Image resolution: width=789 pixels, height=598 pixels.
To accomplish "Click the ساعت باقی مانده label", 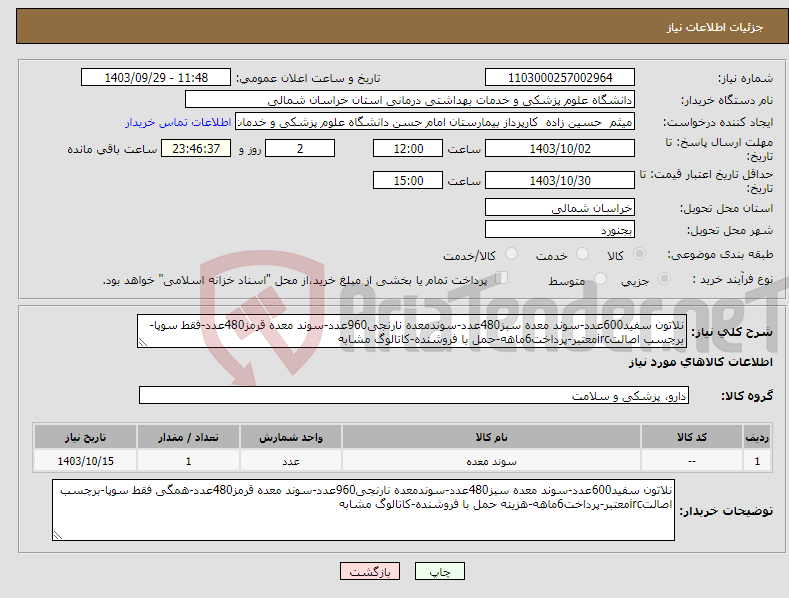I will coord(112,150).
